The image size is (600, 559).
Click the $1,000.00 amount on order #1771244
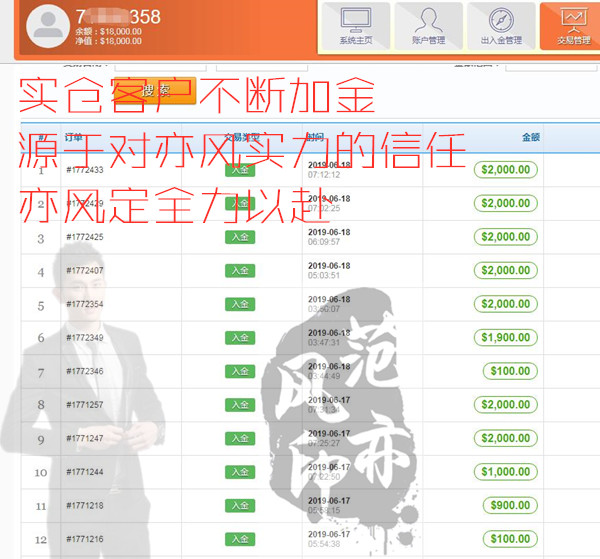(x=506, y=472)
